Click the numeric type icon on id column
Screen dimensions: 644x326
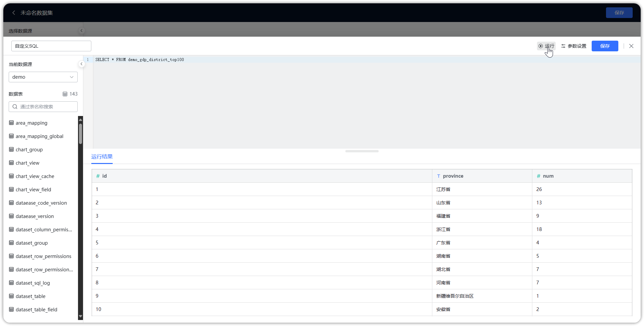click(x=98, y=176)
